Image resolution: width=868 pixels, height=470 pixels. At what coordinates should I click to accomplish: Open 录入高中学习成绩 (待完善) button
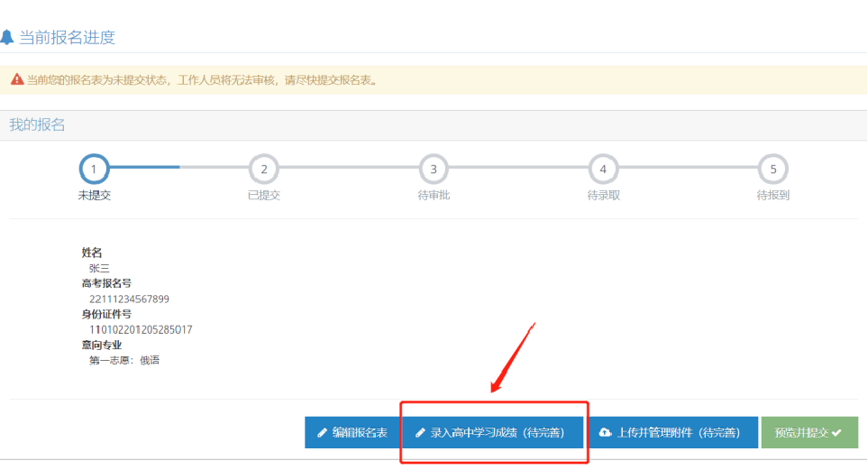coord(493,433)
